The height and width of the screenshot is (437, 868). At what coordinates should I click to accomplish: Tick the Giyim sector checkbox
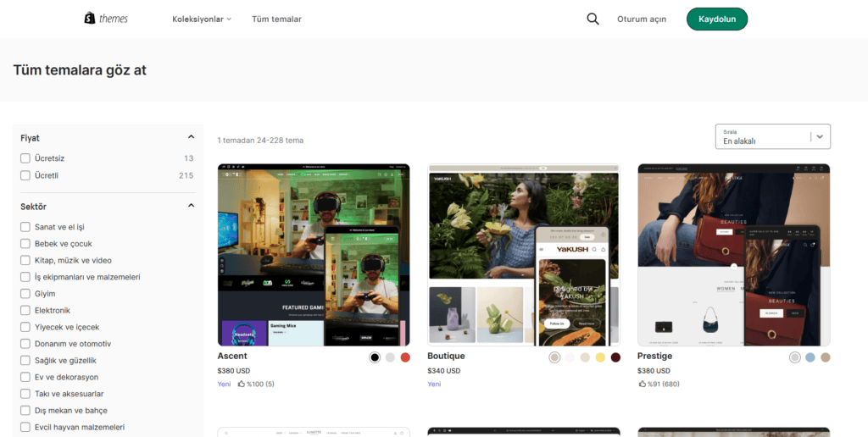[25, 294]
